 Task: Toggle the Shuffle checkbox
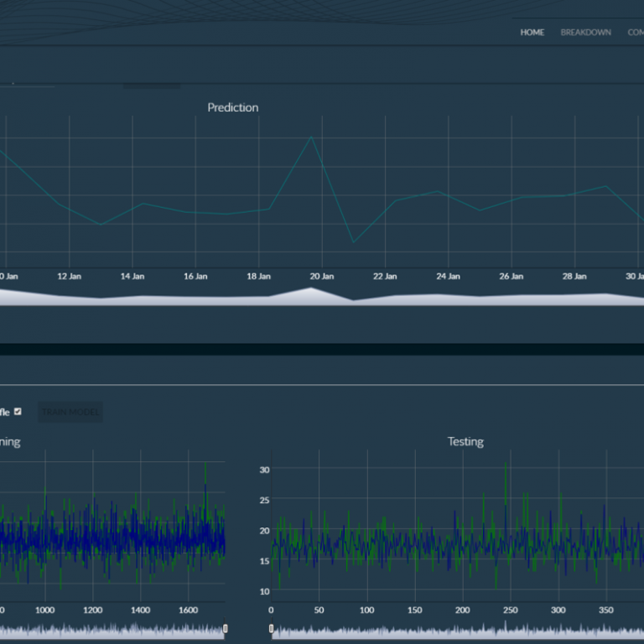click(x=18, y=412)
